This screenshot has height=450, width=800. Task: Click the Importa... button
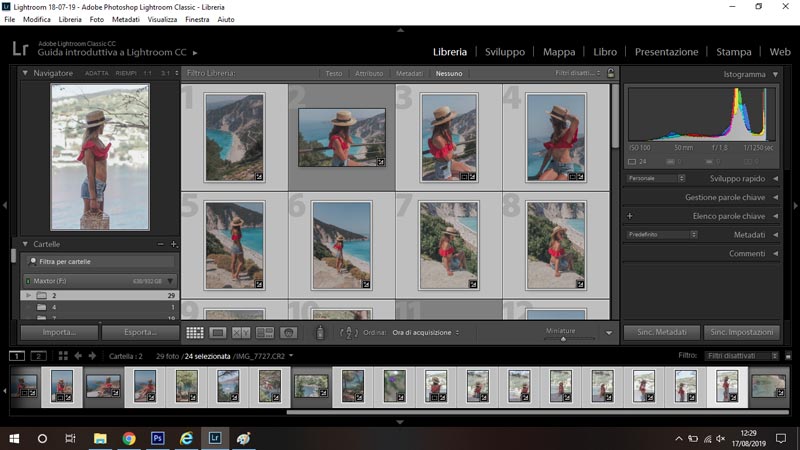59,332
